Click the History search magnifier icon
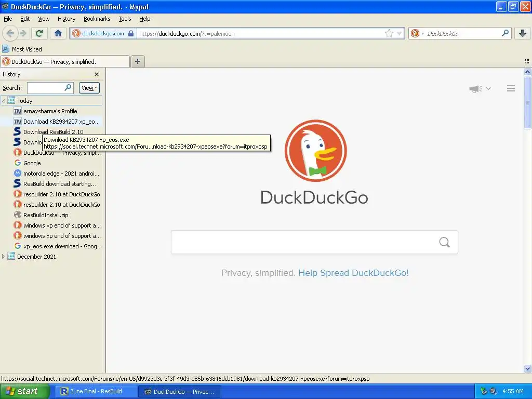This screenshot has width=532, height=399. (x=68, y=87)
